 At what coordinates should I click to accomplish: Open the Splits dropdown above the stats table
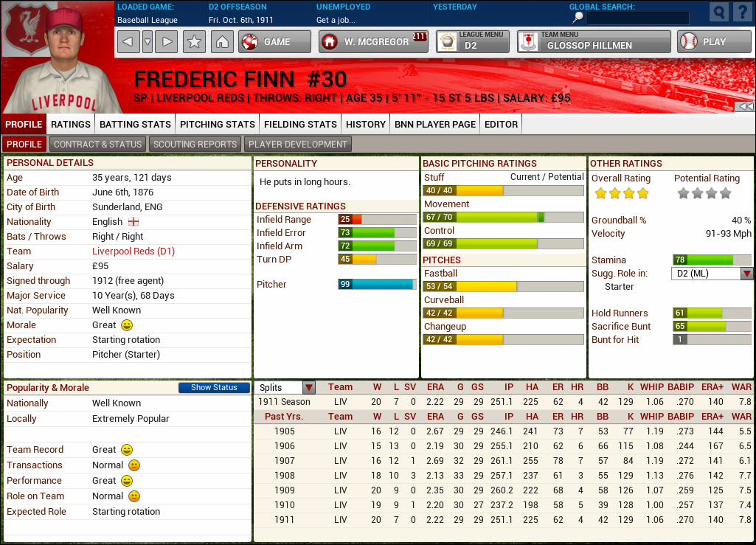point(308,386)
